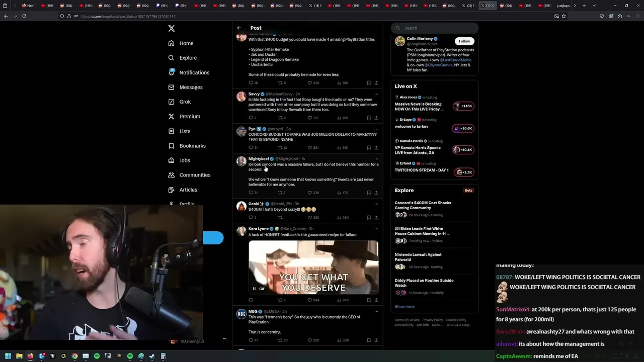644x362 pixels.
Task: Open Mightykeef's profile name link
Action: (x=259, y=159)
